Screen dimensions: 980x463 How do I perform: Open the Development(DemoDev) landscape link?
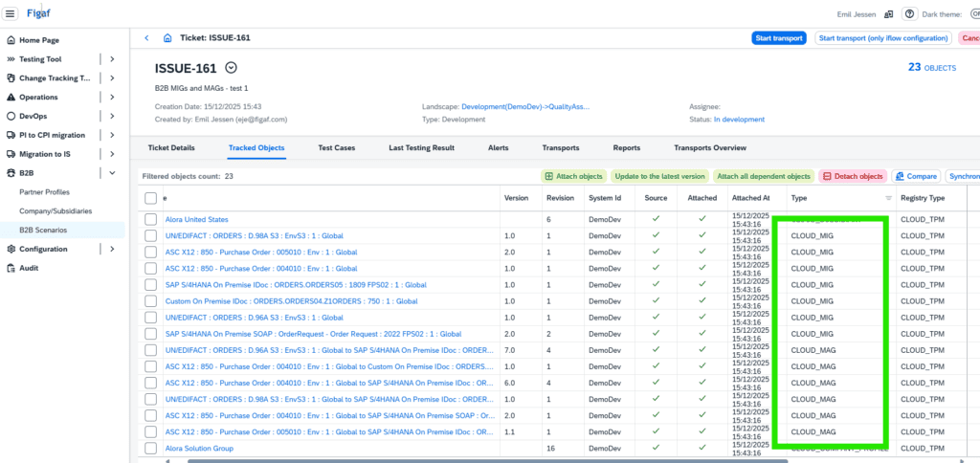pos(525,107)
